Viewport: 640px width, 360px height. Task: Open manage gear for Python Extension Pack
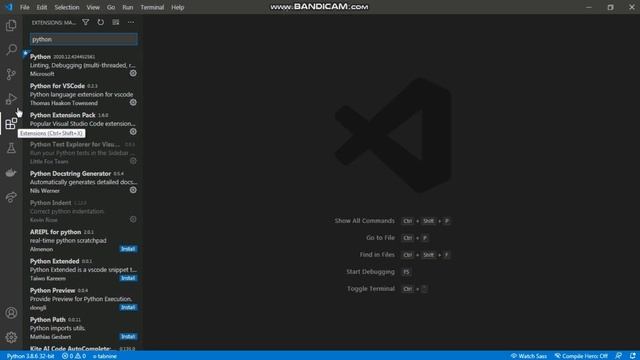tap(133, 131)
